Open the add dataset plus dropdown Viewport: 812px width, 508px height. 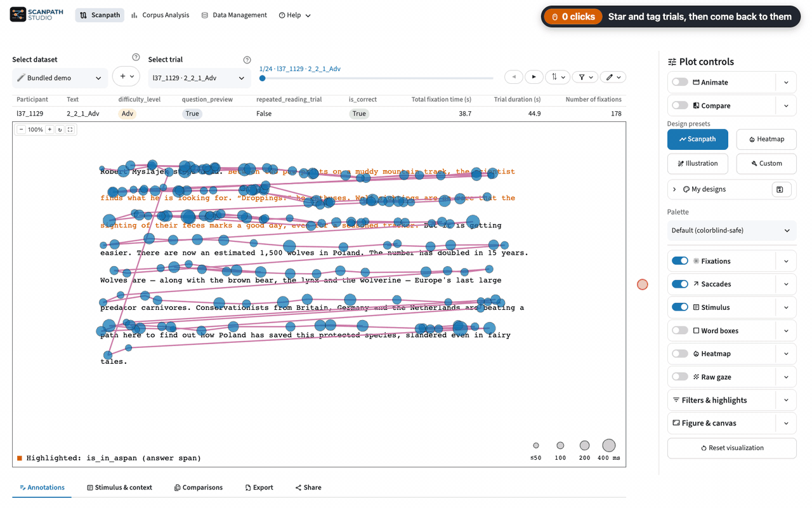click(126, 76)
